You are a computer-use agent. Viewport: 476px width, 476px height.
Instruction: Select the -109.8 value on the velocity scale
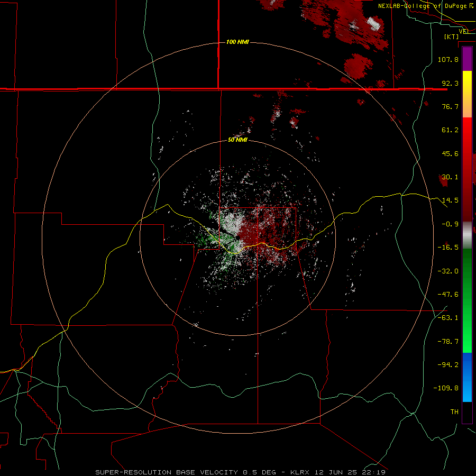point(446,388)
